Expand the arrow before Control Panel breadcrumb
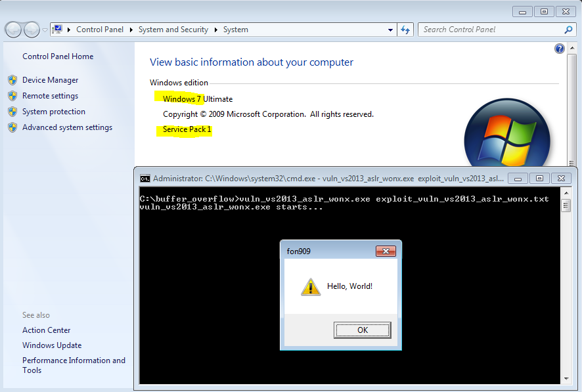Image resolution: width=582 pixels, height=392 pixels. 69,30
